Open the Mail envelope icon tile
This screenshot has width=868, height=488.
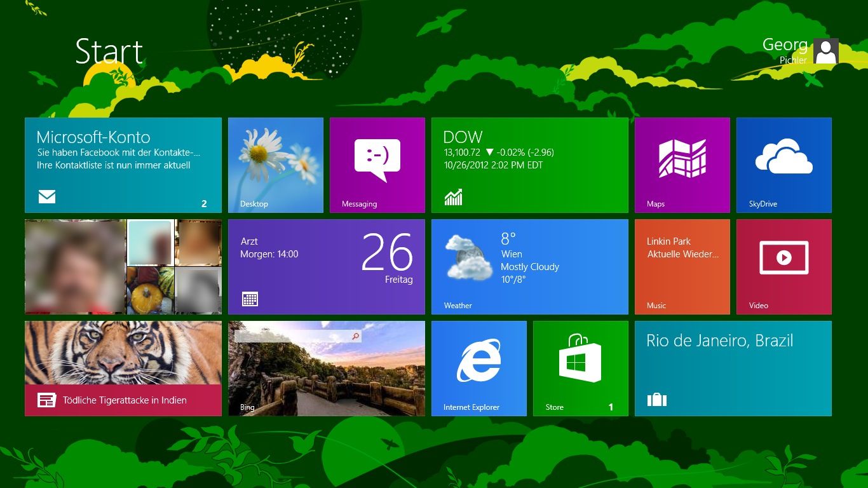click(x=47, y=197)
